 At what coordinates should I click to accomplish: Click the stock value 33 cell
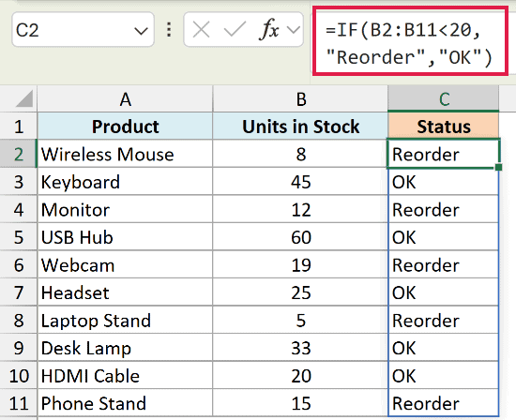[300, 348]
